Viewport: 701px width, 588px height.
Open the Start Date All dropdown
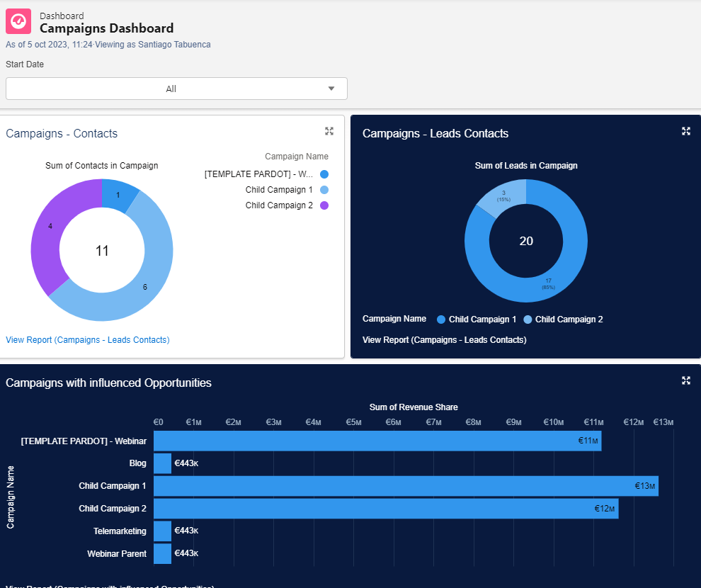(176, 89)
